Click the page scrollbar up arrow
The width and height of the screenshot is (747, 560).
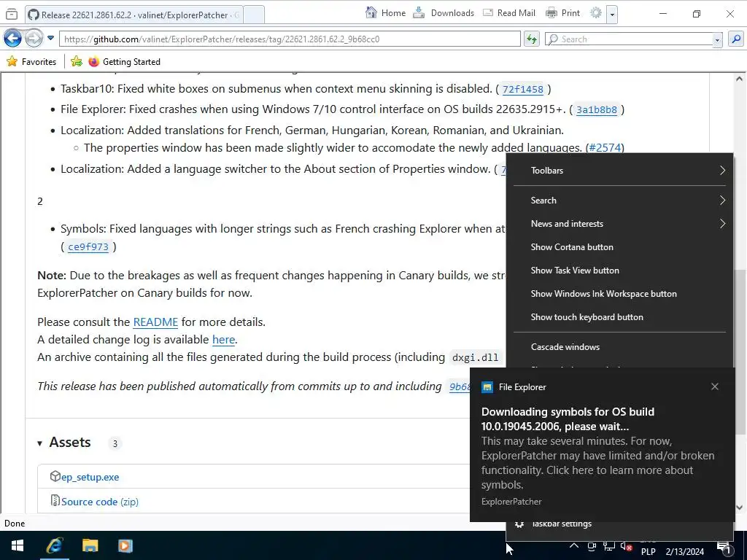coord(739,79)
